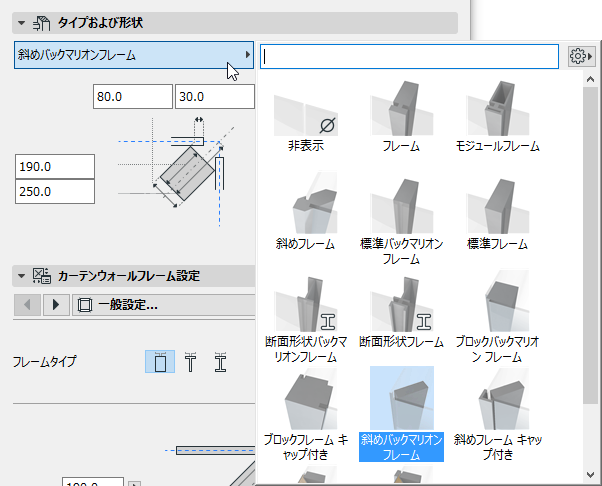Go to the next settings page arrow
This screenshot has width=602, height=486.
(x=56, y=305)
